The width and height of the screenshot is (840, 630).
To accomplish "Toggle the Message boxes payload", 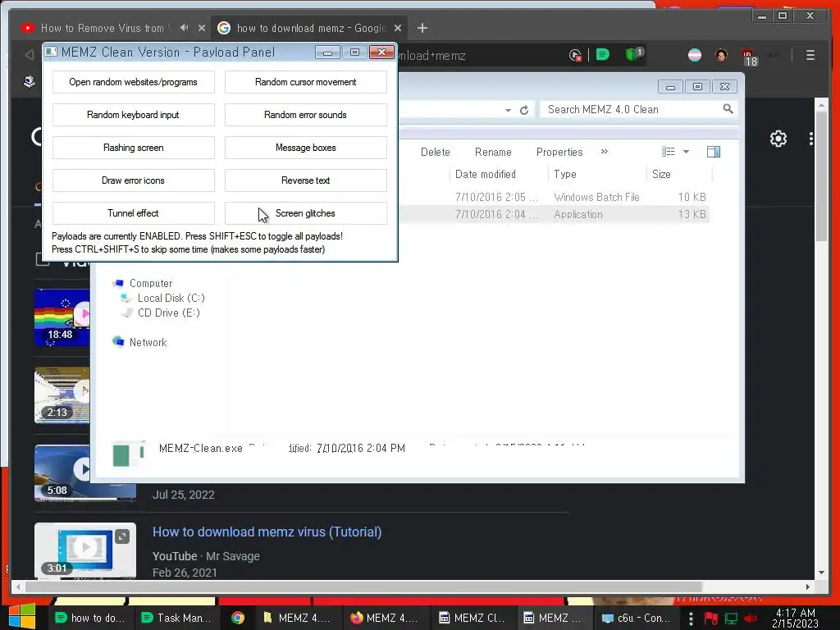I will tap(305, 148).
